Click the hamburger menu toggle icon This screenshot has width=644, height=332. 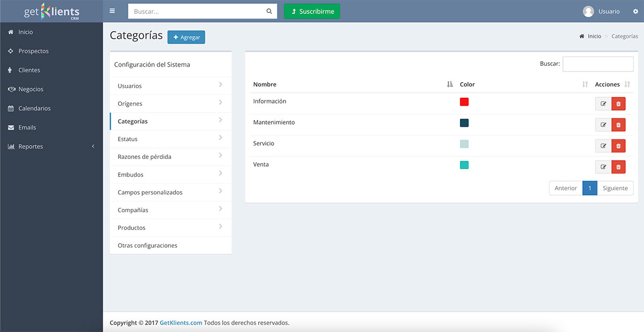coord(112,11)
